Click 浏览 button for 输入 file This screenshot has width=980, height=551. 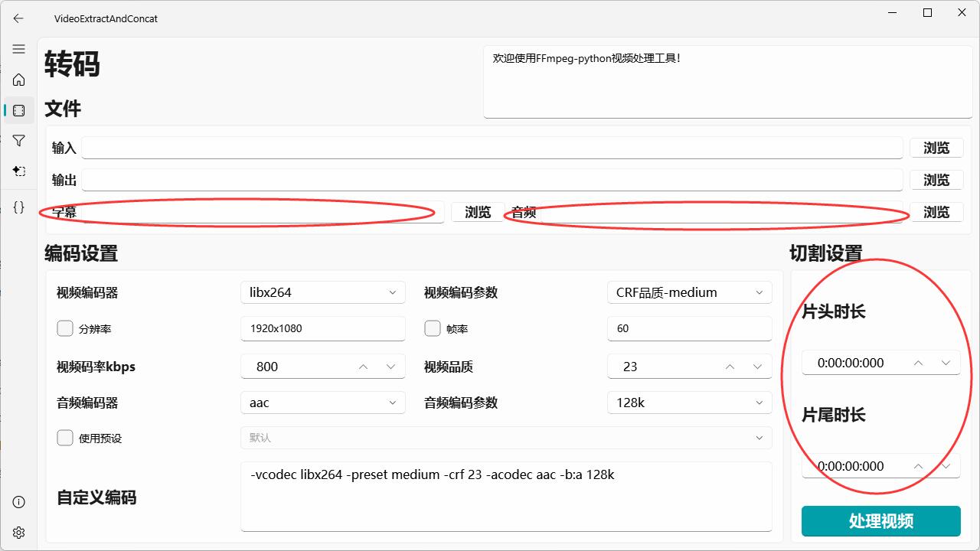coord(936,148)
